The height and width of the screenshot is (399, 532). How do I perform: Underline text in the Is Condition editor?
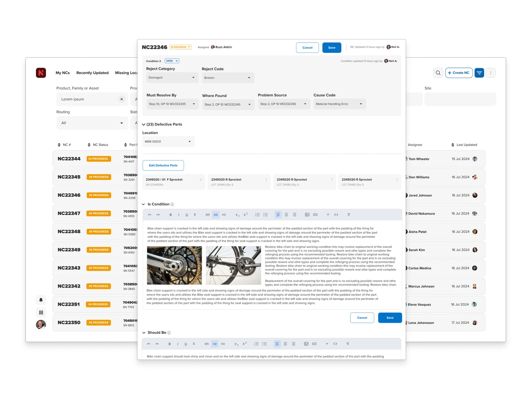[187, 215]
